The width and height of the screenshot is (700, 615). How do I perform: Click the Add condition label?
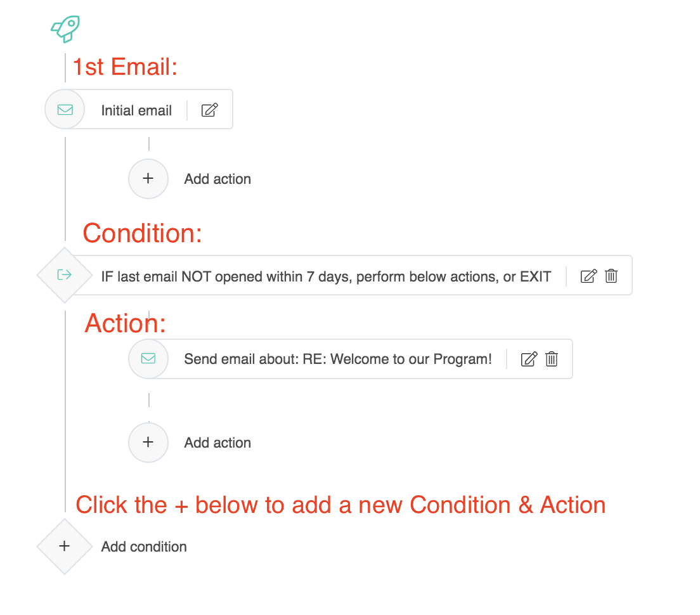coord(144,547)
